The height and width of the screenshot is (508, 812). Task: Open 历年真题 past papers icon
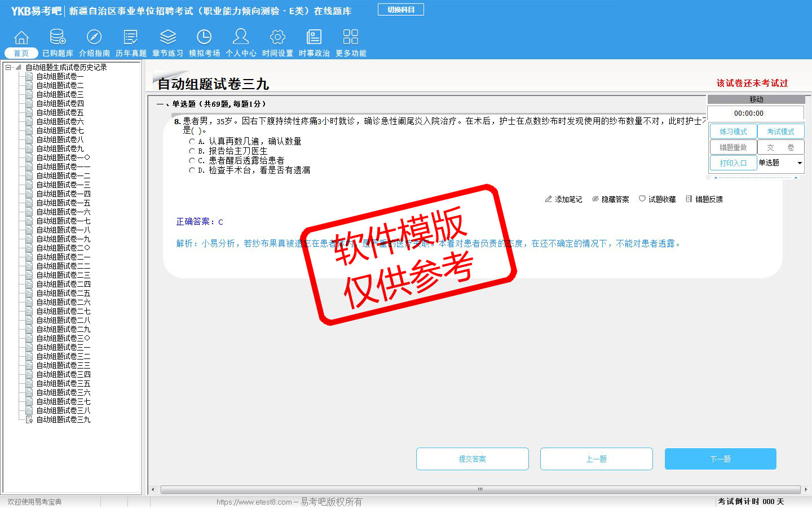[x=131, y=37]
